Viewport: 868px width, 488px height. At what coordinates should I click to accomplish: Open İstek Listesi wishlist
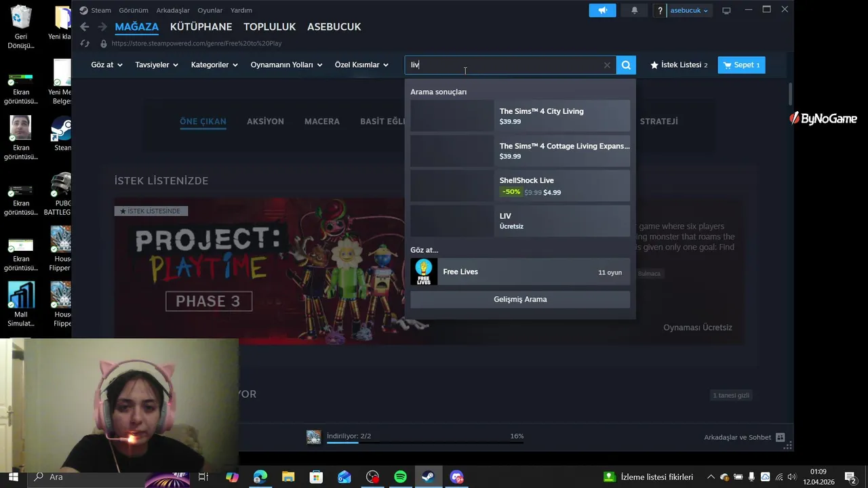[679, 65]
